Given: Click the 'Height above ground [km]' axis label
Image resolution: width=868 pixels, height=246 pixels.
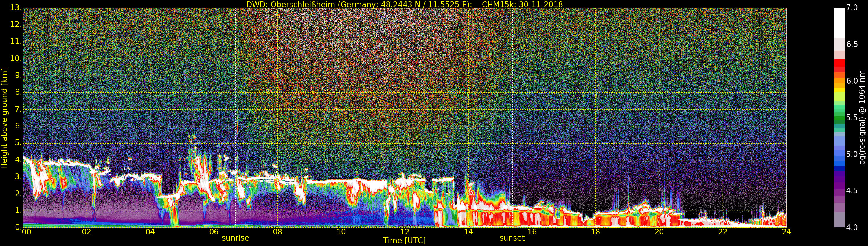Looking at the screenshot, I should [x=4, y=118].
